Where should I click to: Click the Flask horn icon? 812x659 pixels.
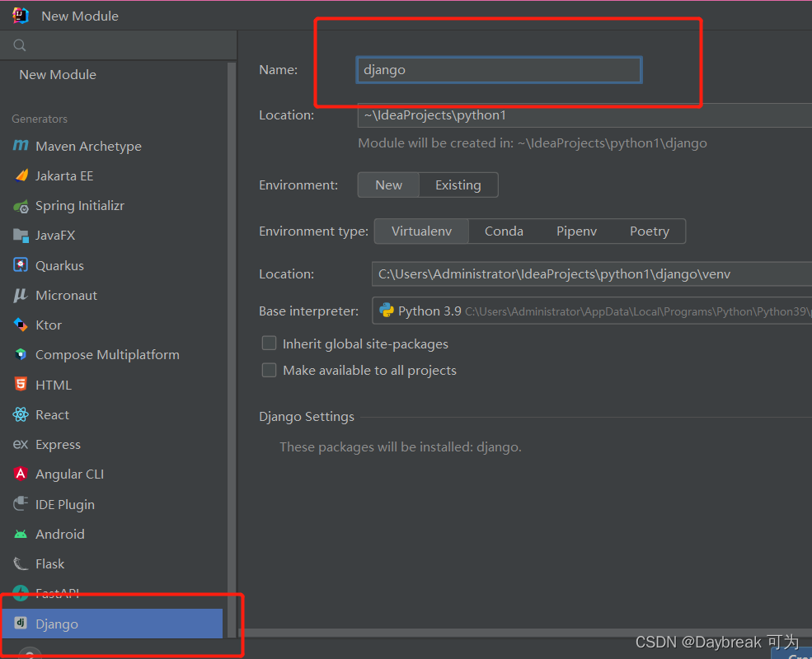[x=20, y=563]
